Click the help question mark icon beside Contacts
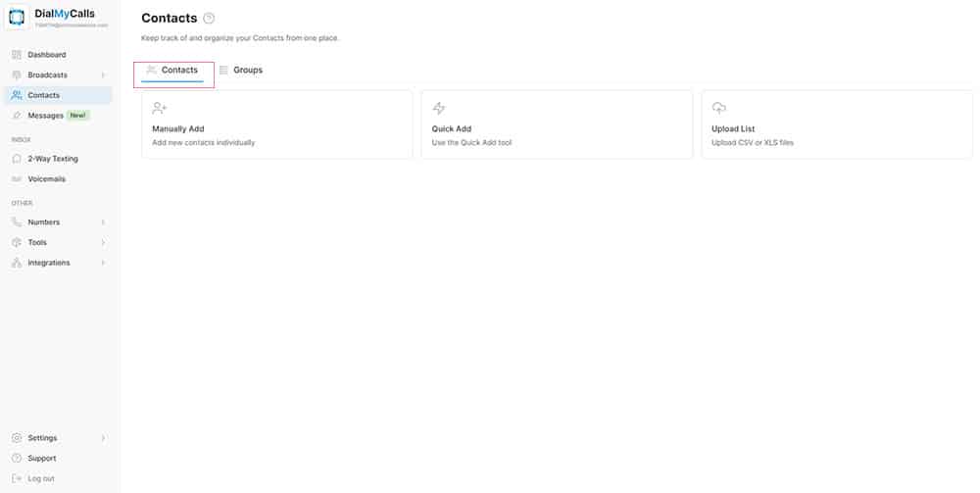980x493 pixels. pyautogui.click(x=209, y=19)
